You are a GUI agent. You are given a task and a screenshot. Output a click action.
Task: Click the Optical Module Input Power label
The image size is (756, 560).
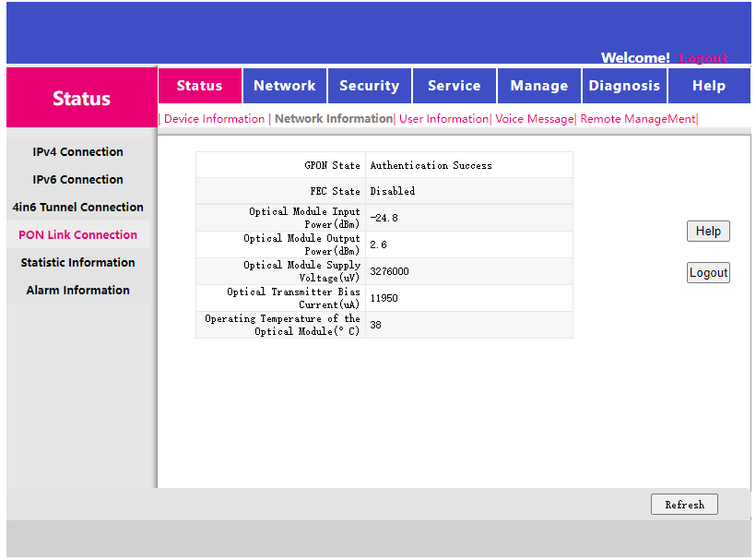(304, 218)
